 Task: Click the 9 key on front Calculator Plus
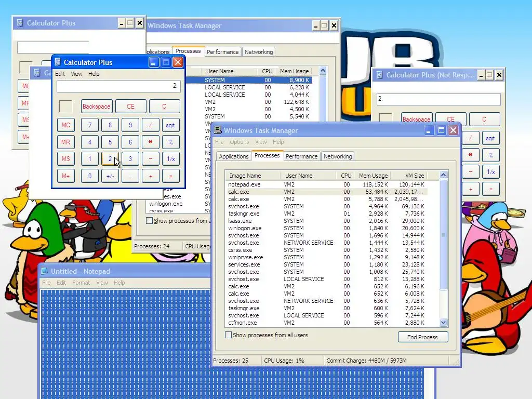click(x=130, y=125)
